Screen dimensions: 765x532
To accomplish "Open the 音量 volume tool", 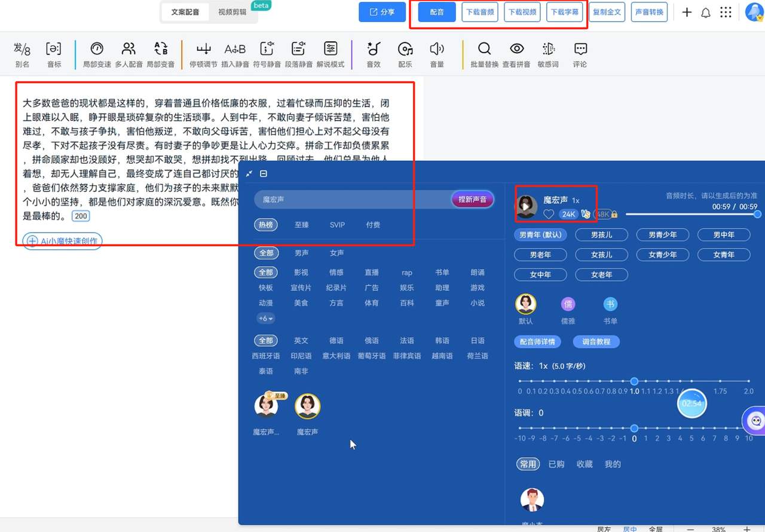I will point(437,54).
